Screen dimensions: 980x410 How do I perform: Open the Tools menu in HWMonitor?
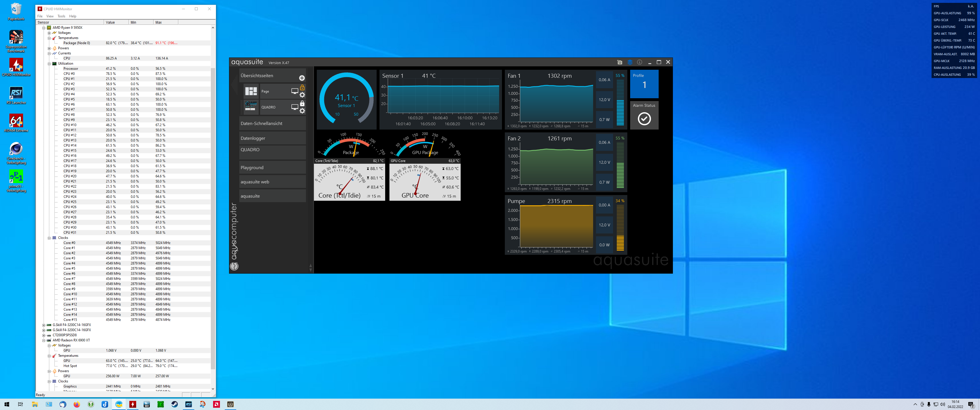tap(61, 16)
